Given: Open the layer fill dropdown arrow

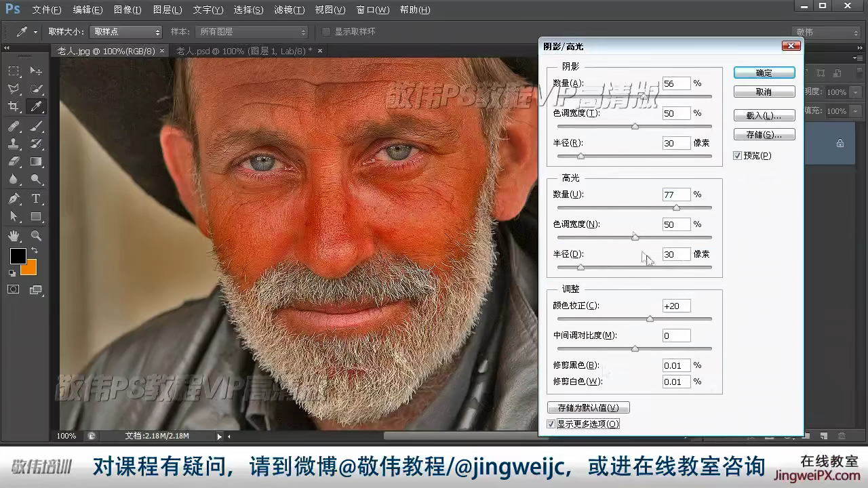Looking at the screenshot, I should [855, 110].
